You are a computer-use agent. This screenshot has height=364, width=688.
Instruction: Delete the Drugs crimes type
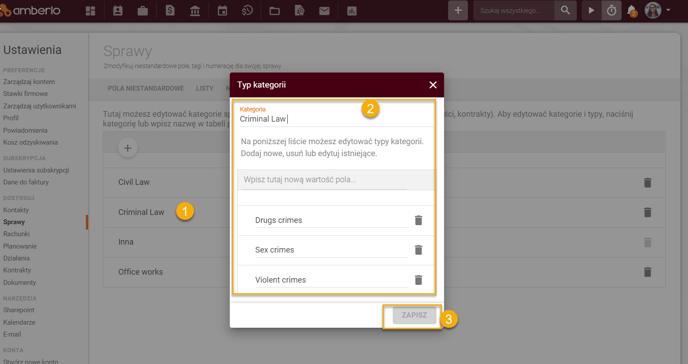coord(418,220)
